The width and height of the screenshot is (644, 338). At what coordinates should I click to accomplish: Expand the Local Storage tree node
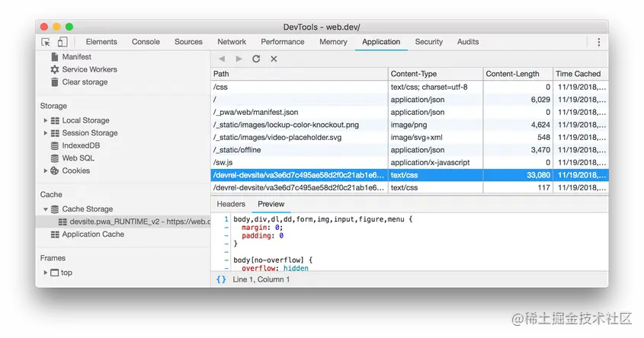click(45, 120)
